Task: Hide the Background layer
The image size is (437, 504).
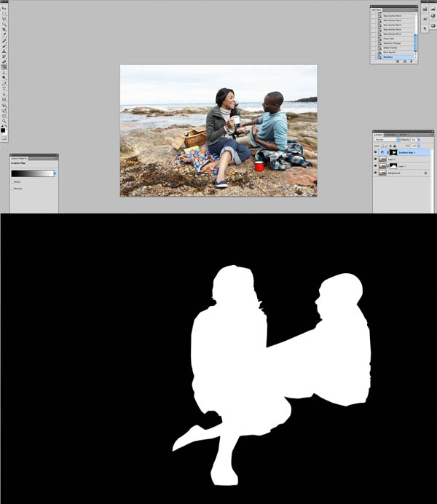Action: tap(376, 173)
